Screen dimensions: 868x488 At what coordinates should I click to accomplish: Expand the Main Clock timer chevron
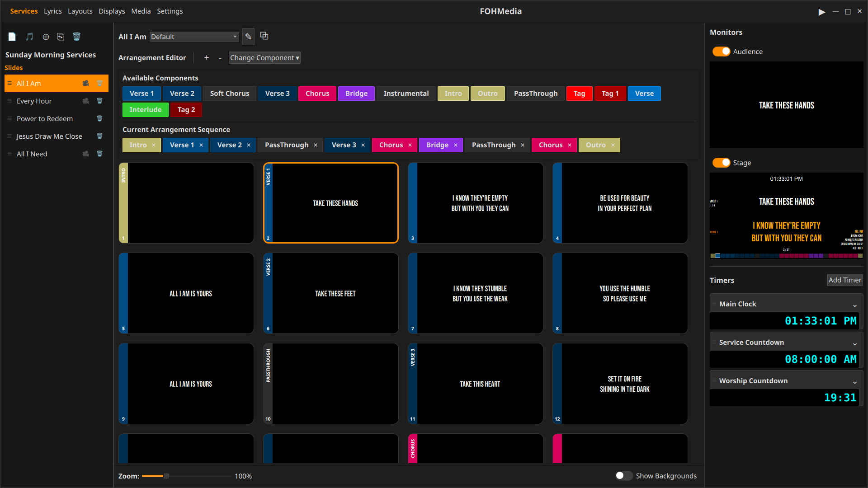coord(855,305)
